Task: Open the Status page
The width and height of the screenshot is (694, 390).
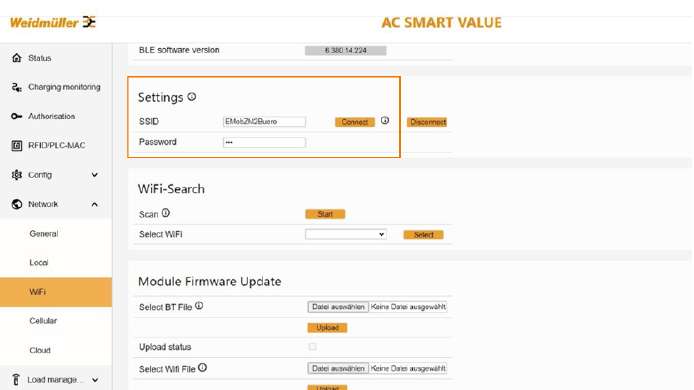Action: (40, 58)
